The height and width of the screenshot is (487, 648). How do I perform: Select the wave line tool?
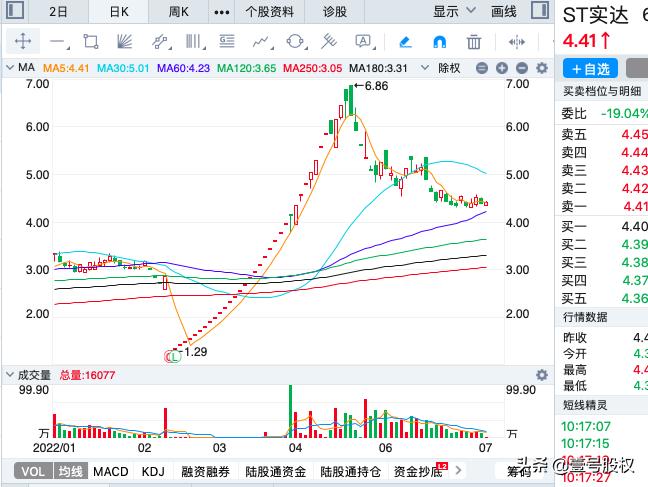(x=262, y=42)
